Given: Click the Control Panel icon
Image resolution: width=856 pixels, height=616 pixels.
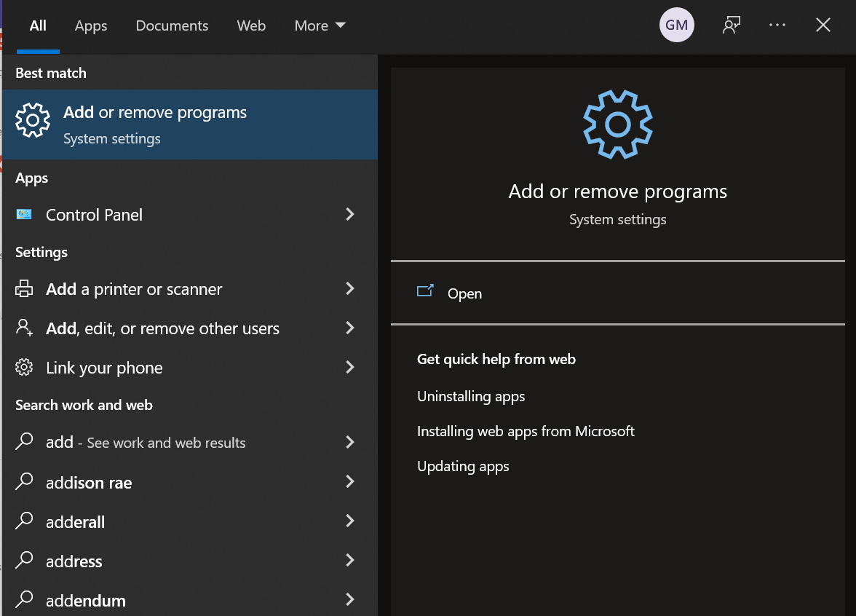Looking at the screenshot, I should pyautogui.click(x=24, y=215).
